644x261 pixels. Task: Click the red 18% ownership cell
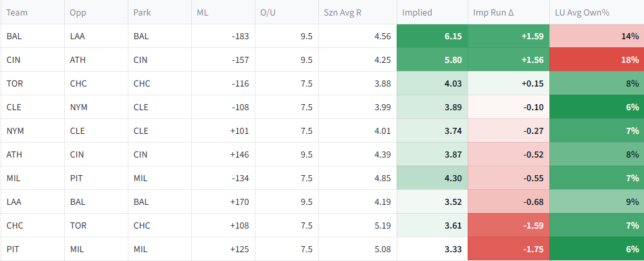click(x=597, y=60)
